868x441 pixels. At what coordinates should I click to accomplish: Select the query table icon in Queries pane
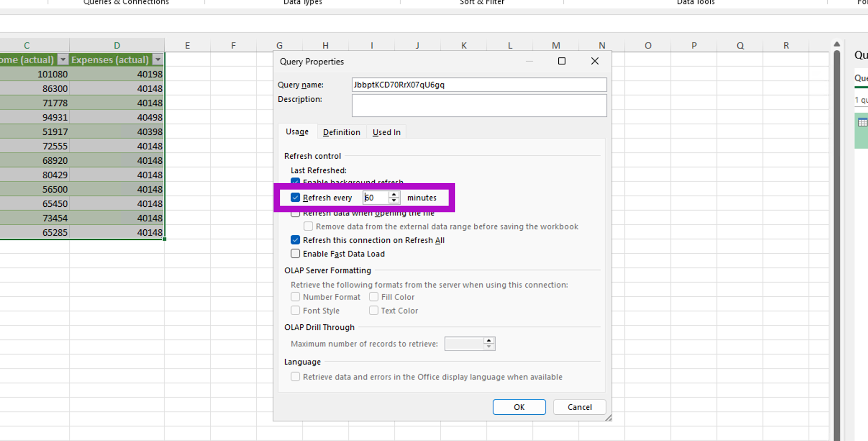point(863,122)
